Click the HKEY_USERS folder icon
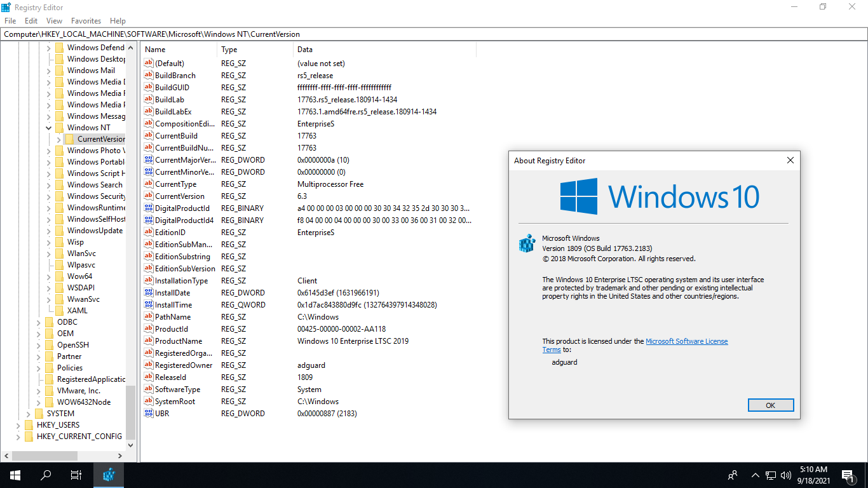The width and height of the screenshot is (868, 488). (29, 425)
